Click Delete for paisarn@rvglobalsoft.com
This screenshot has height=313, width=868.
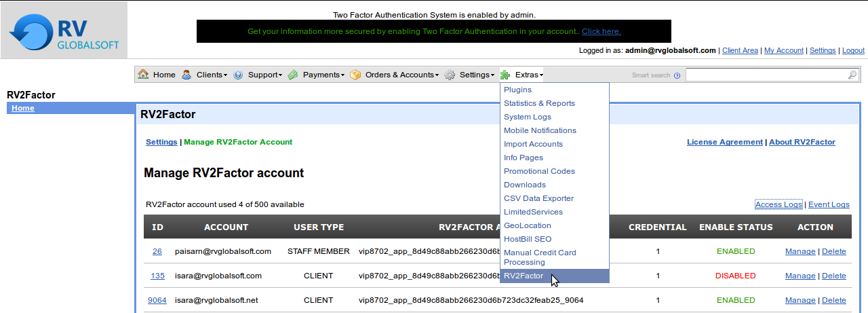tap(834, 251)
